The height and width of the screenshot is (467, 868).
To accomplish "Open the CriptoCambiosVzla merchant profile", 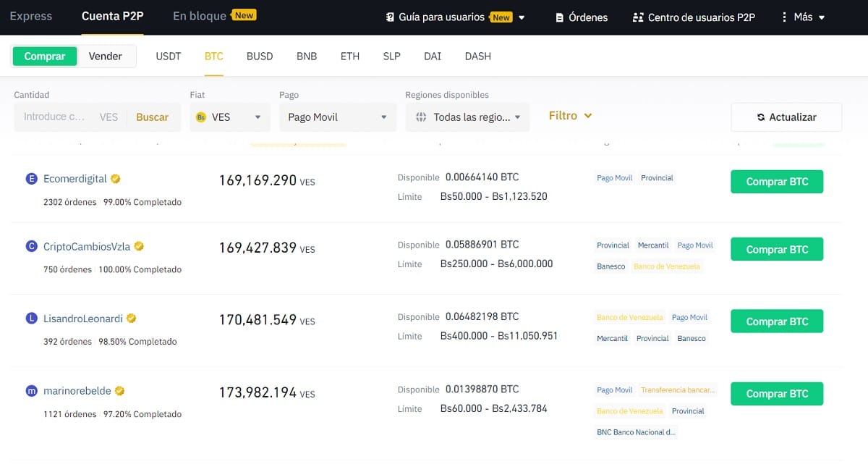I will [87, 246].
